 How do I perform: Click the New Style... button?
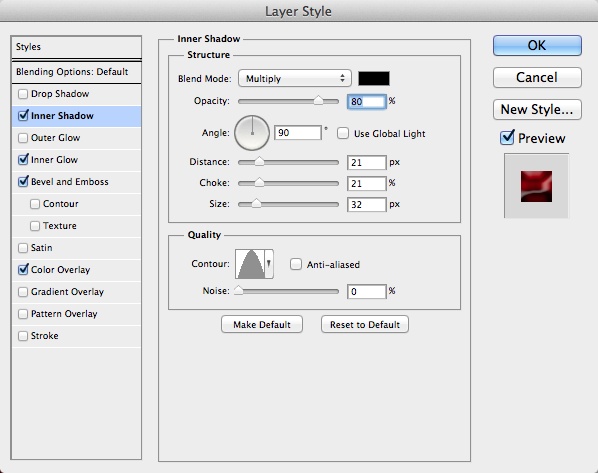click(537, 109)
